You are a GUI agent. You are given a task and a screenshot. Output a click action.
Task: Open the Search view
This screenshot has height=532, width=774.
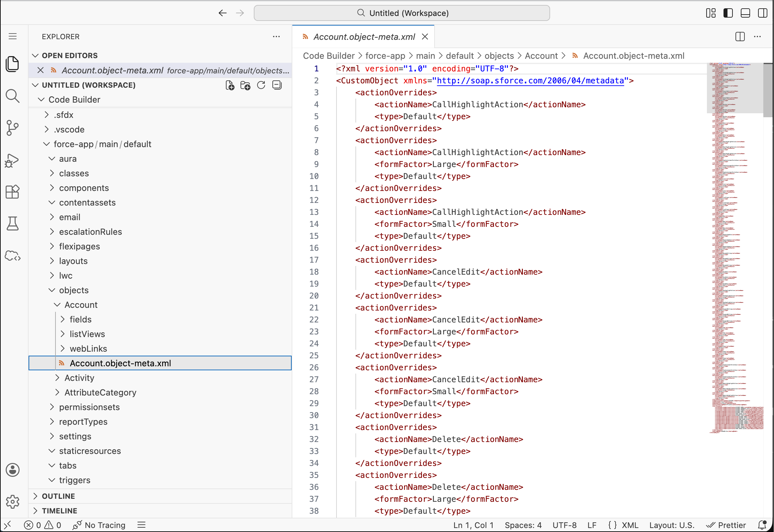click(12, 96)
